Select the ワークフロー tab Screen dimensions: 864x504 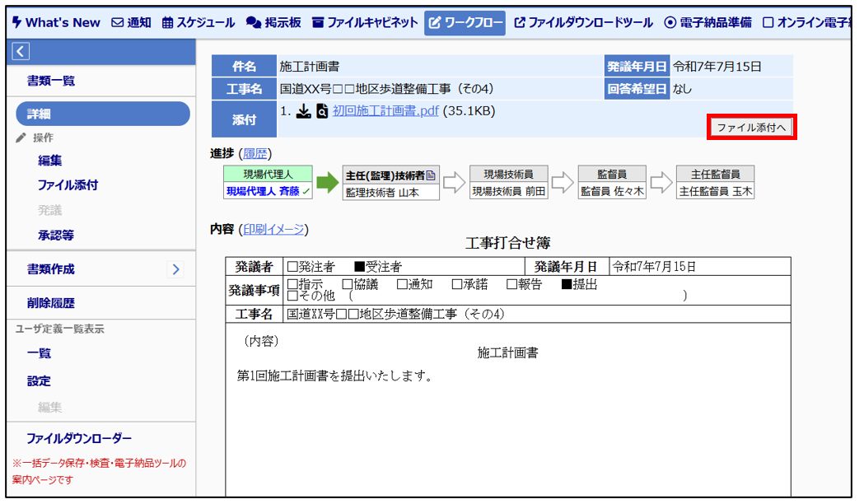[x=465, y=22]
